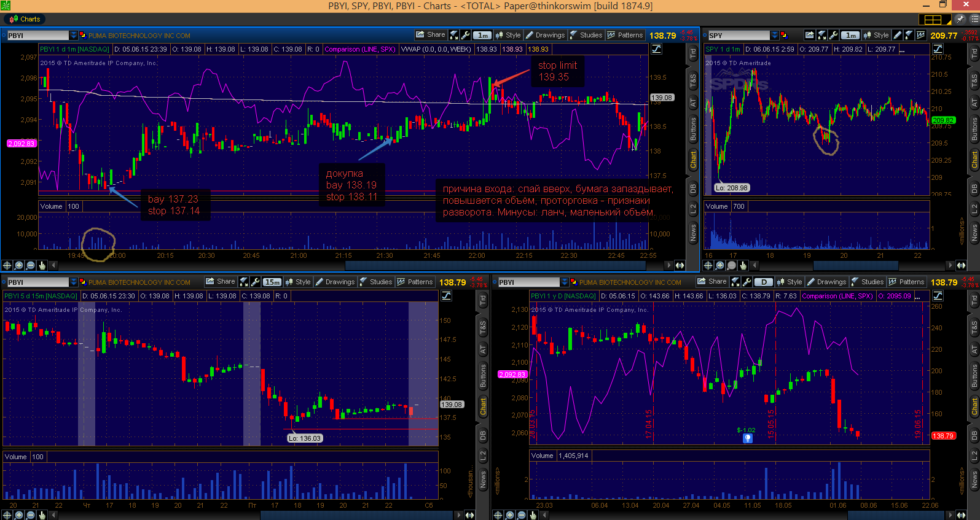Image resolution: width=980 pixels, height=520 pixels.
Task: Open Drawings menu in top-left PBYI chart
Action: [x=545, y=35]
